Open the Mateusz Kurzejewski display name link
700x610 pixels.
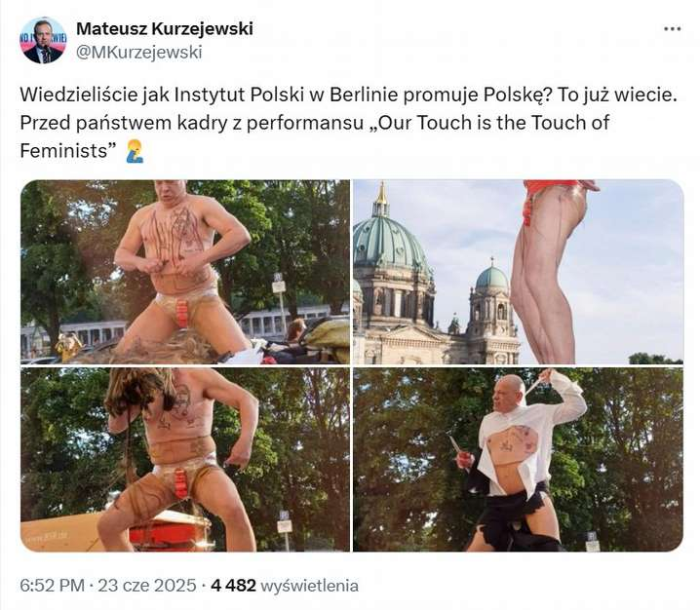165,28
